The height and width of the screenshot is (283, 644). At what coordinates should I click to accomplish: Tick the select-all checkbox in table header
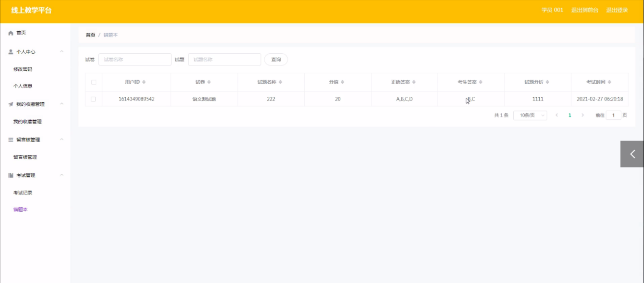94,82
